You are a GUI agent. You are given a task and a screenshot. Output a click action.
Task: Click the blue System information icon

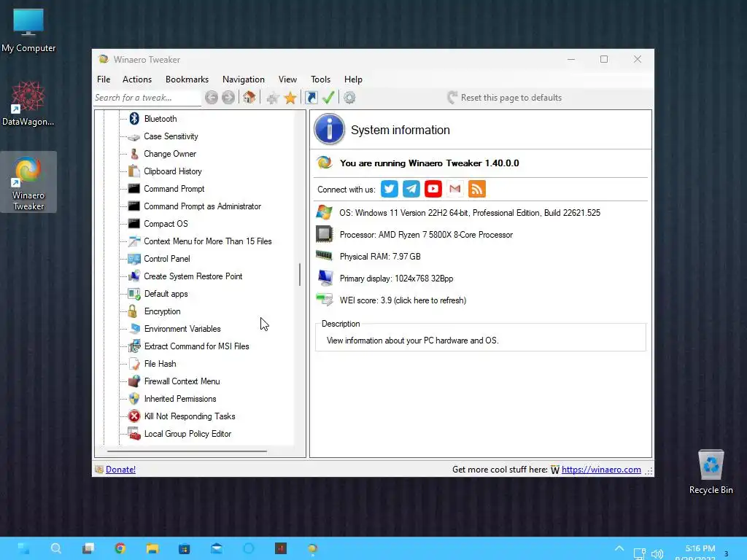point(329,129)
